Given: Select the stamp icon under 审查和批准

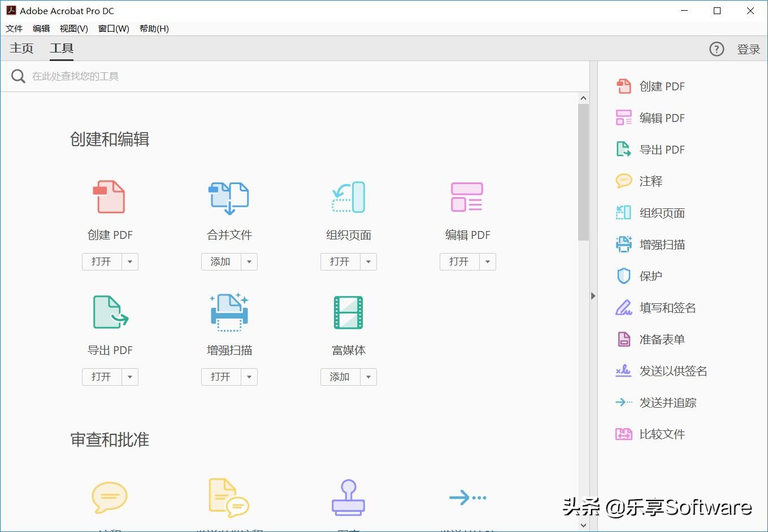Looking at the screenshot, I should click(x=348, y=498).
